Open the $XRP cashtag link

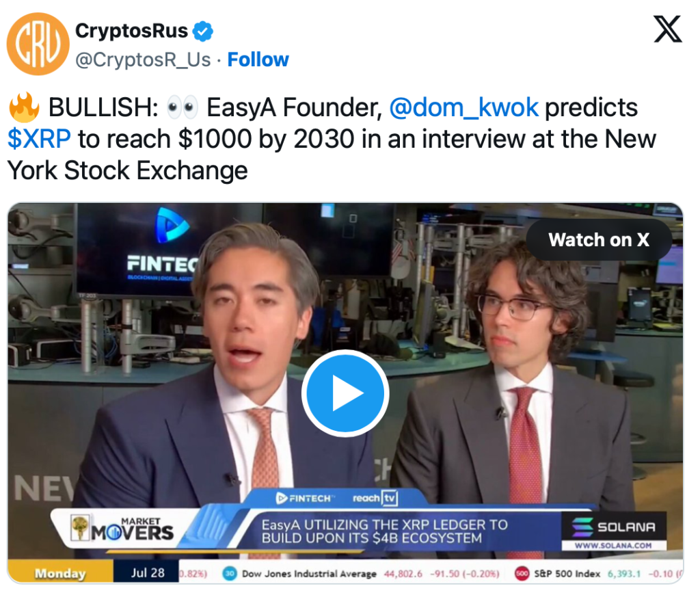tap(39, 138)
